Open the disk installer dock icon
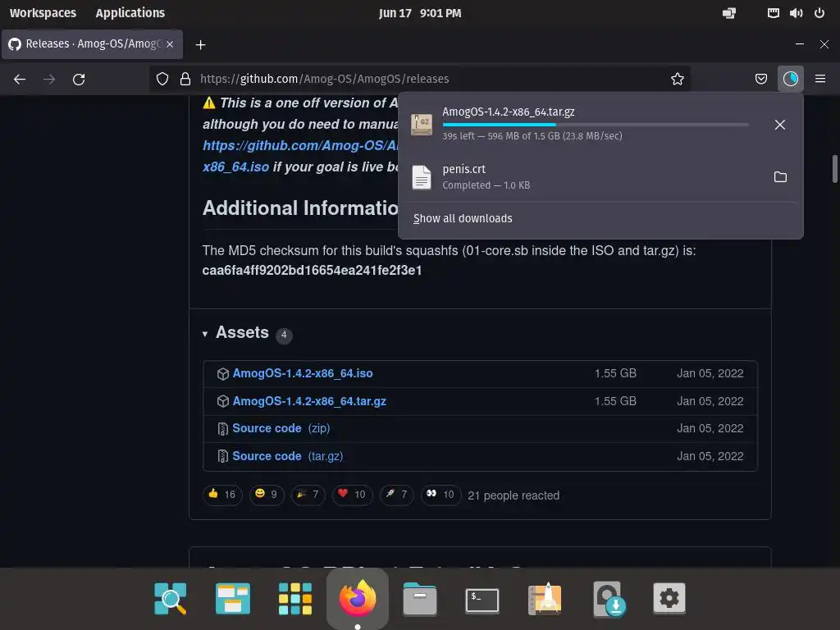 609,598
